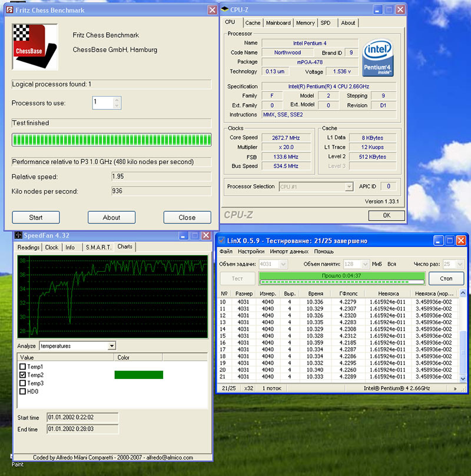Minimize the CPU-Z window
Image resolution: width=471 pixels, height=476 pixels.
click(x=377, y=10)
